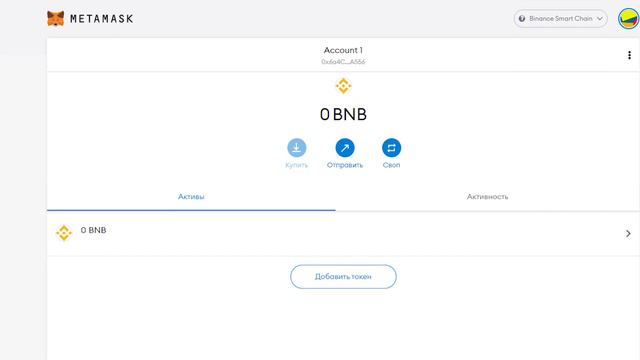The height and width of the screenshot is (360, 640).
Task: Click the METAMASK wordmark text
Action: [x=102, y=19]
